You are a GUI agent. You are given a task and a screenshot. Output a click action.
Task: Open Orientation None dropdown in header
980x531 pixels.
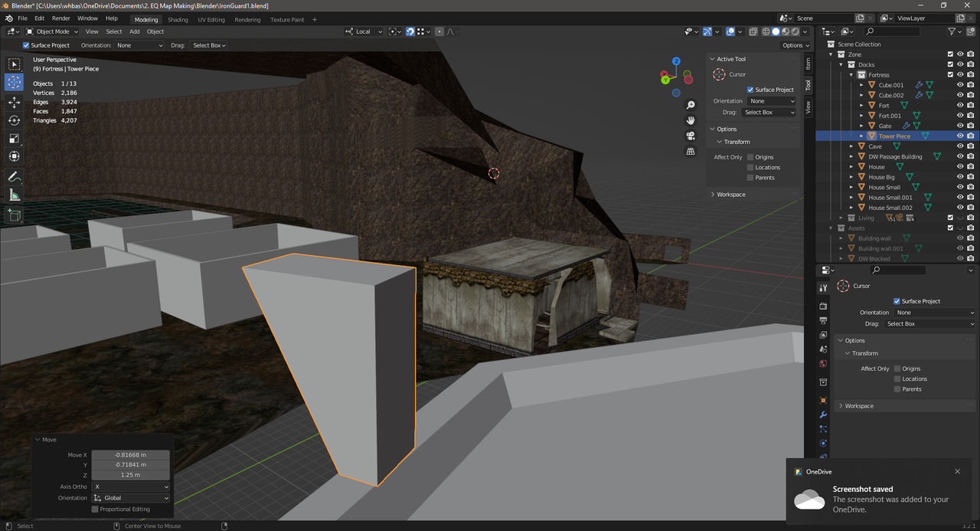(x=139, y=45)
